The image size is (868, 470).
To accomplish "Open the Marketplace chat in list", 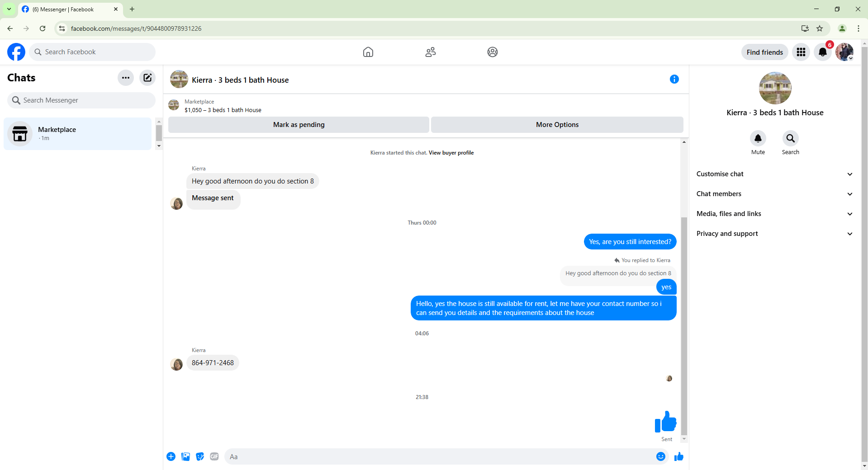I will [77, 134].
